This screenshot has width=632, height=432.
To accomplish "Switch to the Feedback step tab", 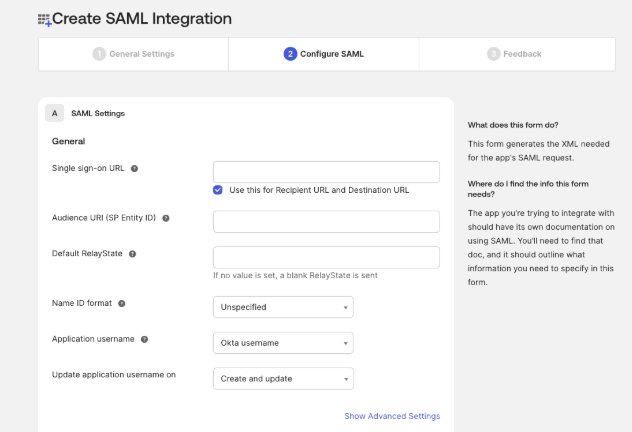I will click(x=517, y=54).
